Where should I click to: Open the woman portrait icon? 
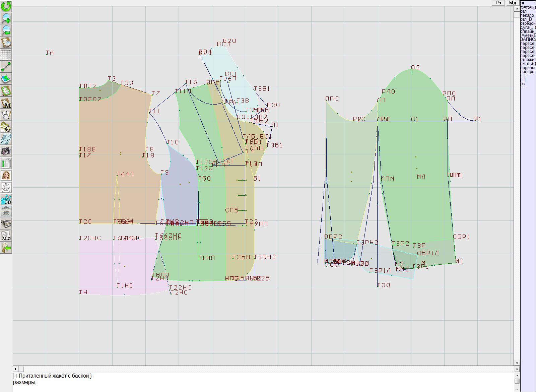pos(6,175)
